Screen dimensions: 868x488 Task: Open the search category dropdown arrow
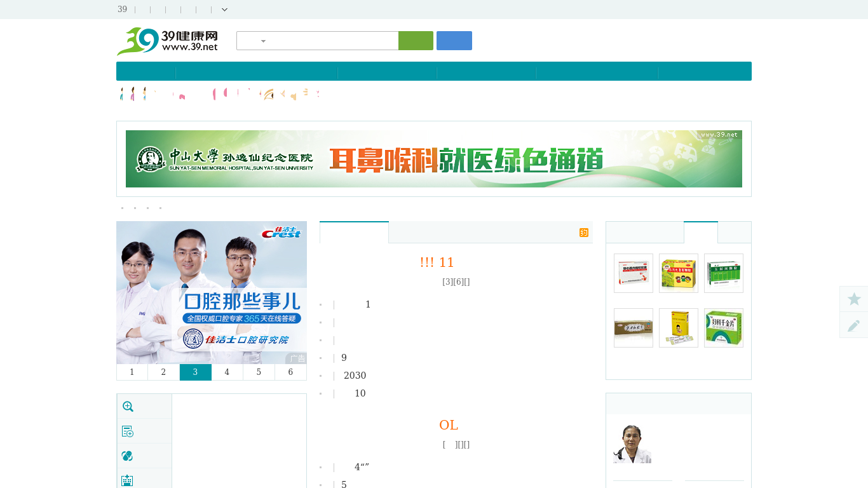click(x=262, y=41)
